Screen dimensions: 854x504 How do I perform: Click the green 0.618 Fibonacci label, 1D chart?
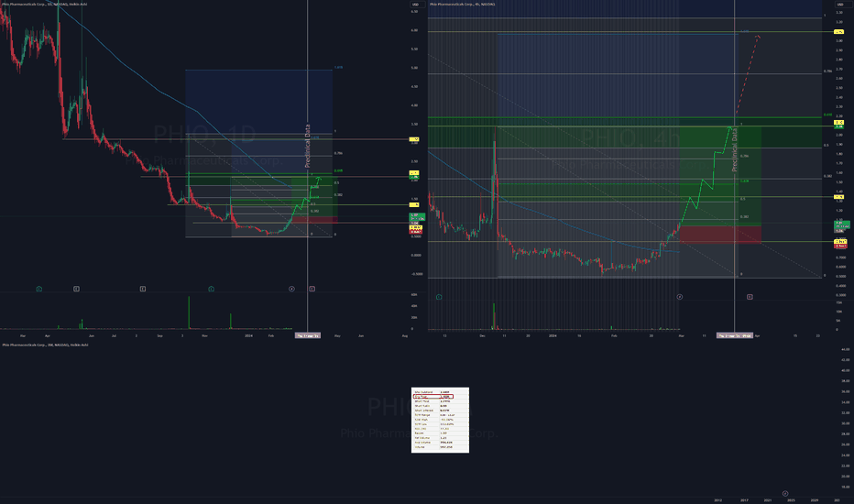point(338,170)
